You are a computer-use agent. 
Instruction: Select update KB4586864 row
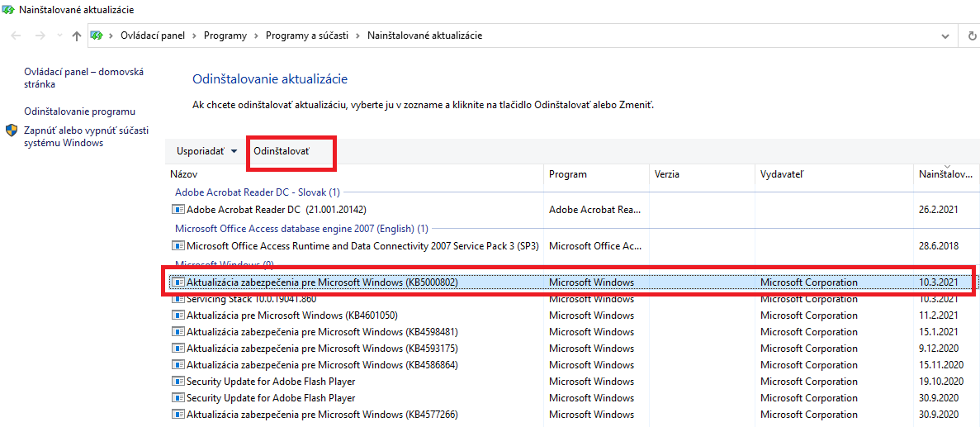click(572, 364)
